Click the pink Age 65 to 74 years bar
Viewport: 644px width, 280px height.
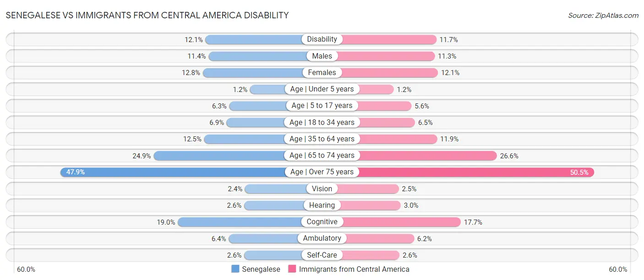(x=426, y=156)
